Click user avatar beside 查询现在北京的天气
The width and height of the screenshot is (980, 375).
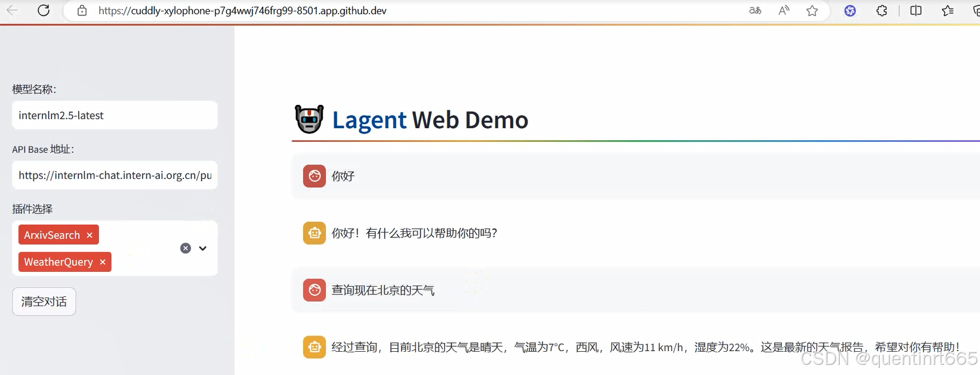315,290
